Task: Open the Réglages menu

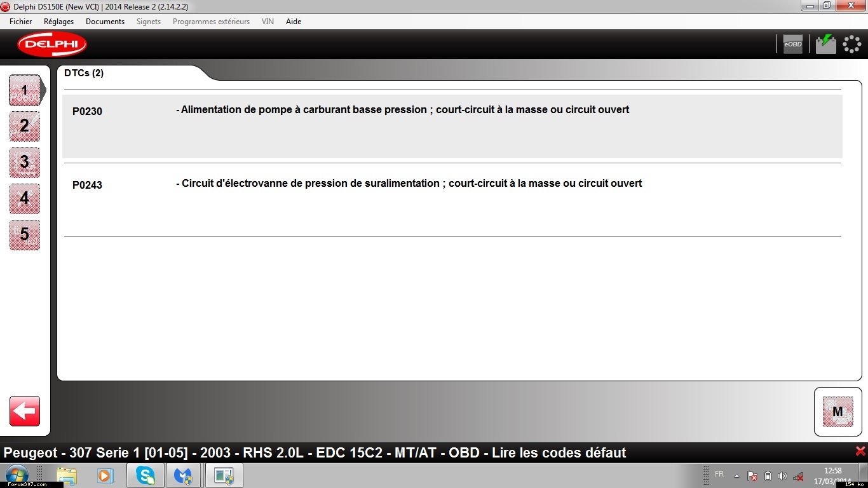Action: click(x=58, y=22)
